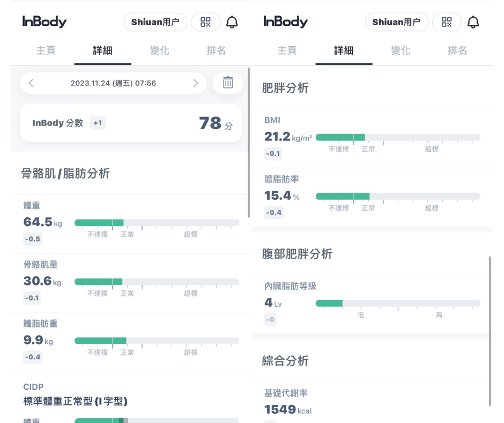Click the 體重 64.5 kg range bar
Image resolution: width=504 pixels, height=423 pixels.
point(157,223)
